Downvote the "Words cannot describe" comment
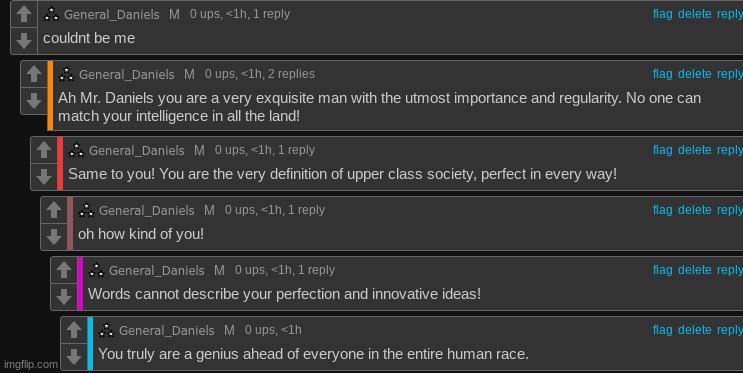743x373 pixels. coord(63,297)
